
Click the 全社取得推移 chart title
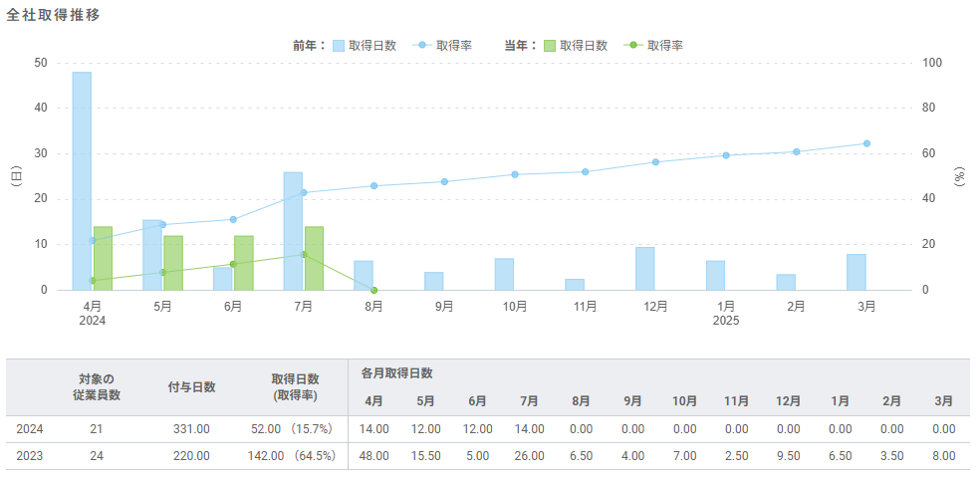[x=53, y=15]
